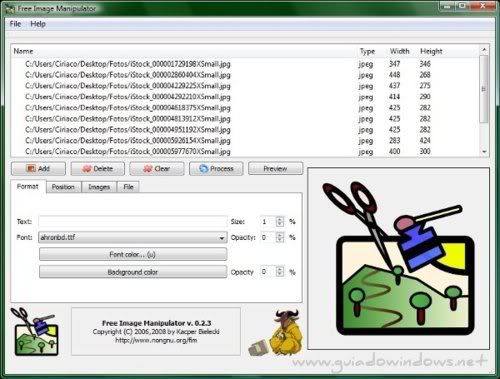This screenshot has height=379, width=500.
Task: Click into the Text input field
Action: [133, 221]
